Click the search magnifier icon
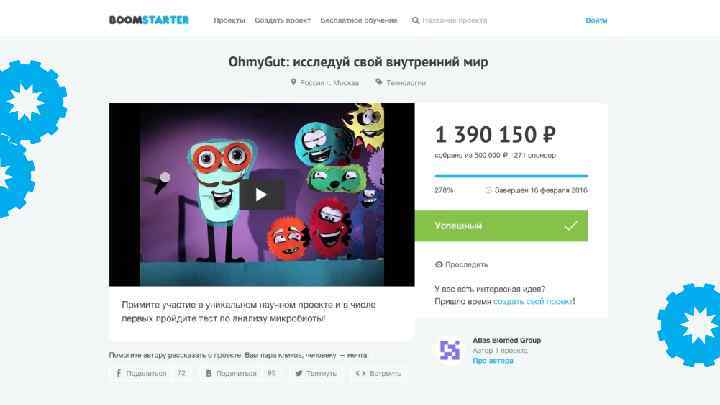Screen dimensions: 720x405 click(x=415, y=20)
